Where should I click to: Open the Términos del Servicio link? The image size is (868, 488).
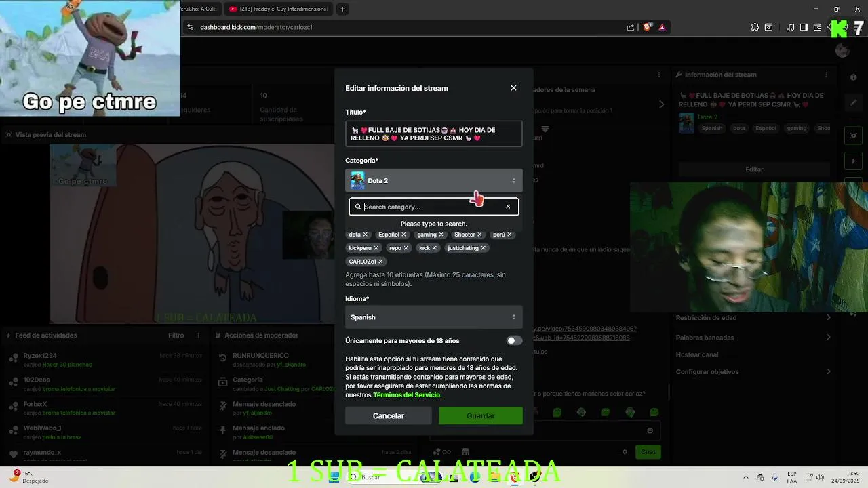click(x=407, y=395)
